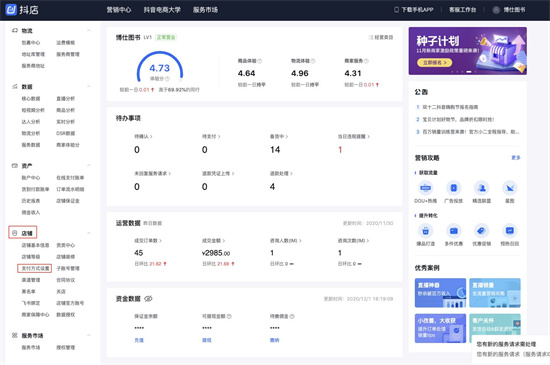Viewport: 550px width, 365px height.
Task: Open the 直播神器 case thumbnail
Action: pyautogui.click(x=440, y=293)
